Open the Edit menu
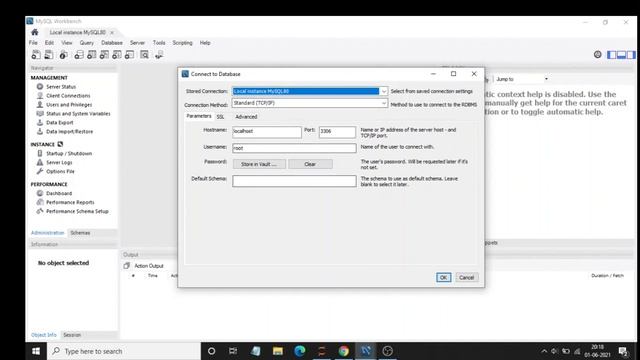 tap(49, 42)
